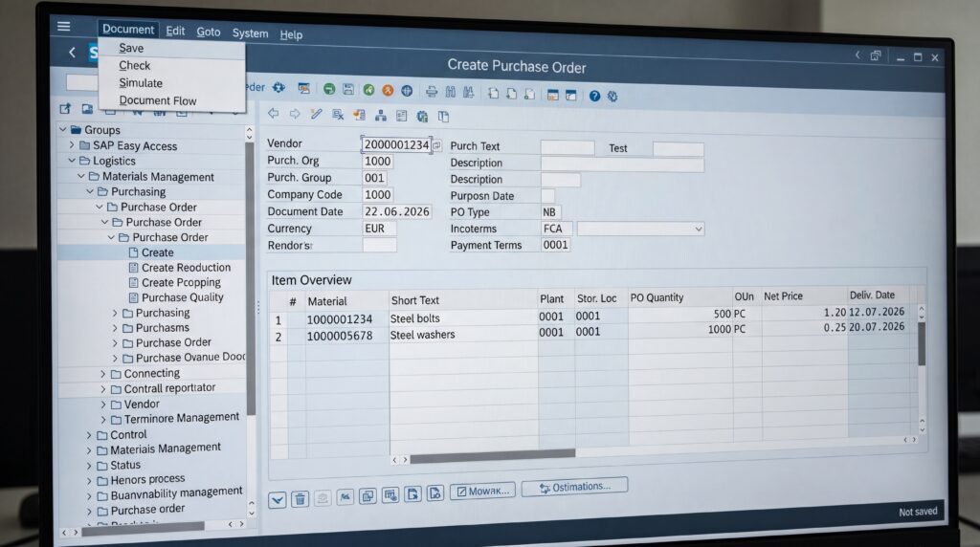The image size is (980, 547).
Task: Collapse the Groups tree node
Action: coord(63,129)
